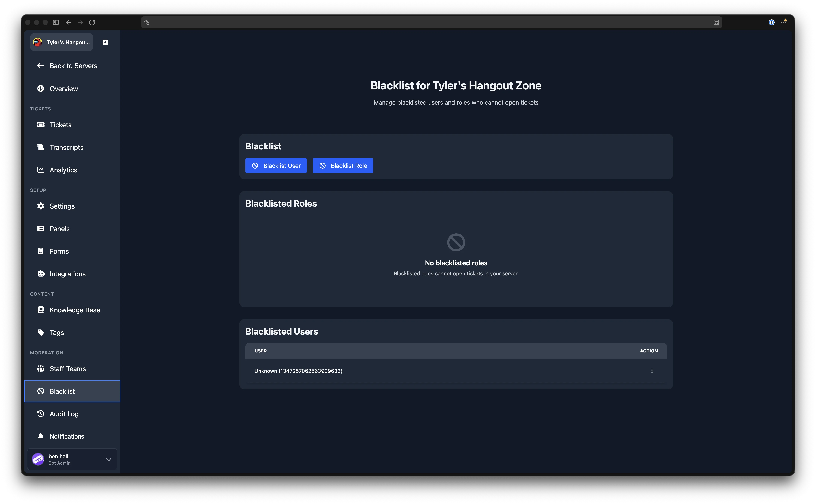This screenshot has width=816, height=504.
Task: Click the Blacklisted Roles heading
Action: (281, 203)
